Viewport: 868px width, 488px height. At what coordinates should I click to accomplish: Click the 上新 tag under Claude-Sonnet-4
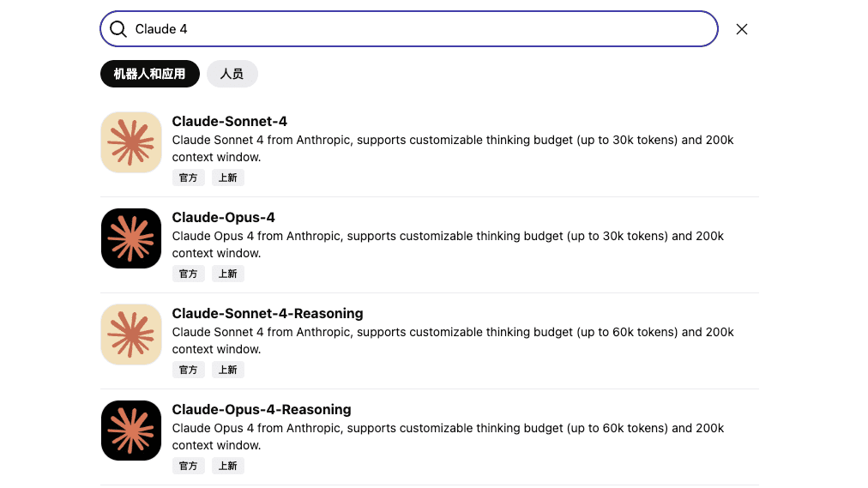point(227,178)
